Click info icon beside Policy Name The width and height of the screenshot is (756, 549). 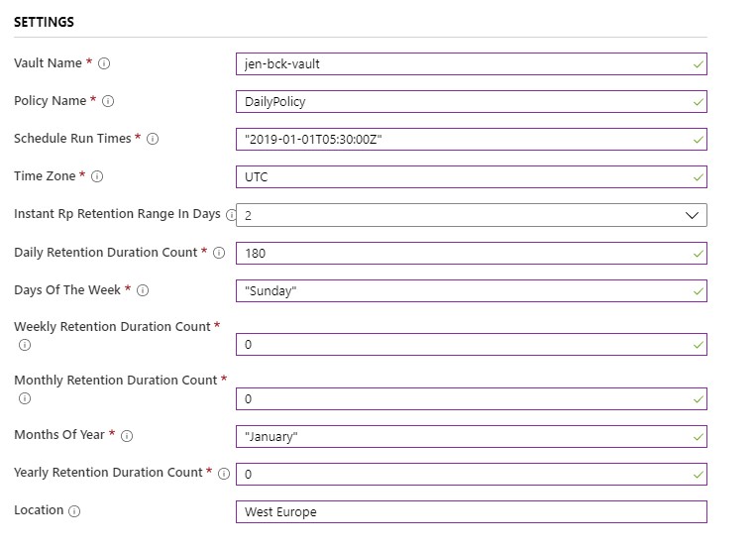click(108, 101)
